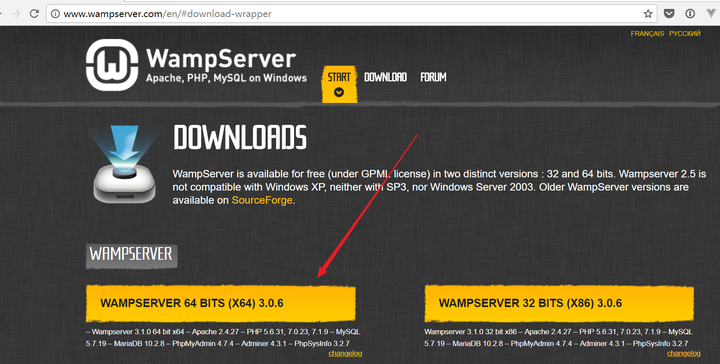Open changelog link under 64 bits
Screen dimensions: 720x364
345,353
